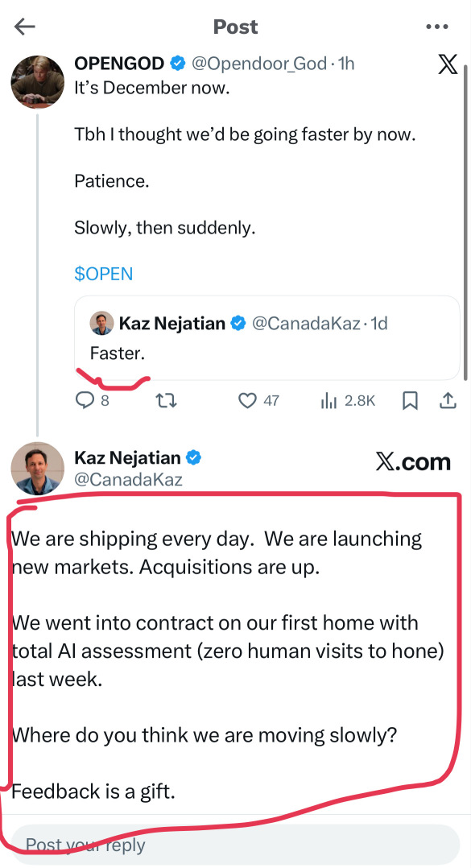This screenshot has height=868, width=471.
Task: Open Kaz Nejatian's large profile avatar
Action: coord(38,469)
